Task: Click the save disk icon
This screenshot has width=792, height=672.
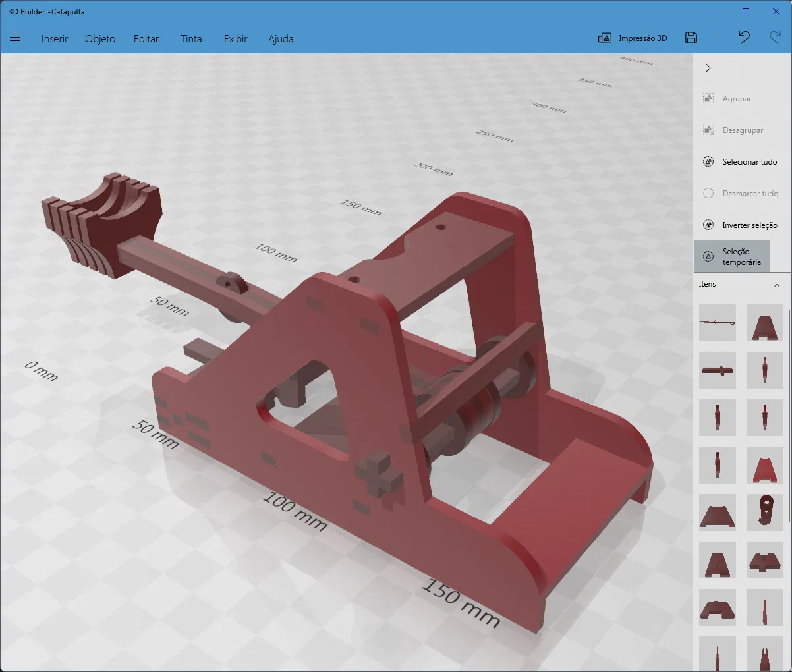Action: 691,38
